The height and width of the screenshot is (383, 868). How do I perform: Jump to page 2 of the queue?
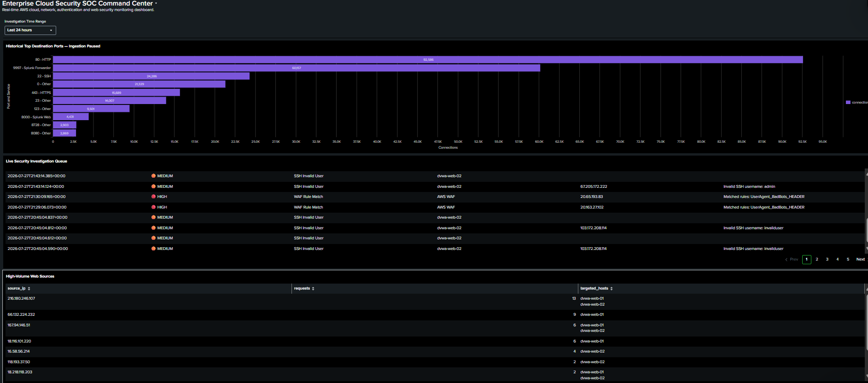[817, 260]
